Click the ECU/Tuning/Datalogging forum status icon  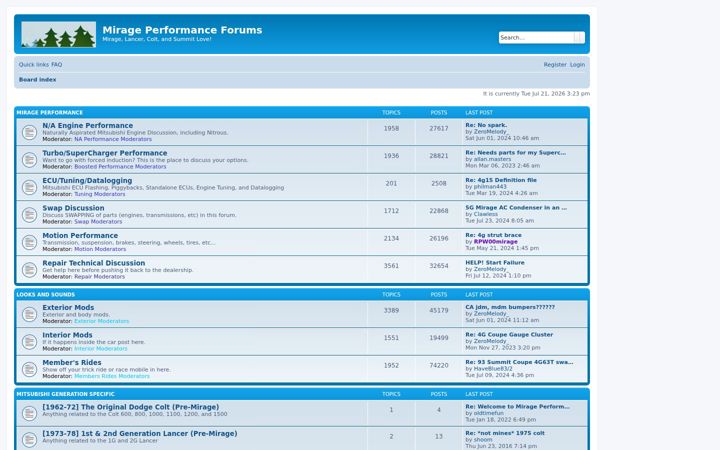coord(29,187)
